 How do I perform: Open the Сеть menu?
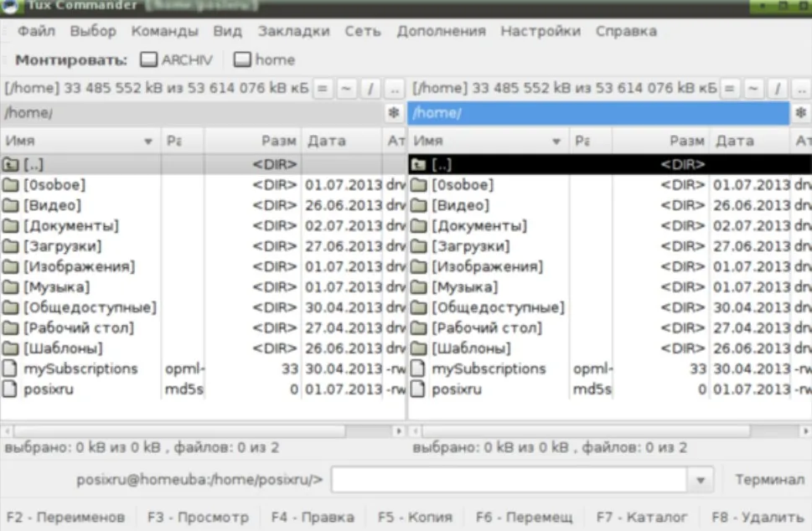[x=363, y=31]
